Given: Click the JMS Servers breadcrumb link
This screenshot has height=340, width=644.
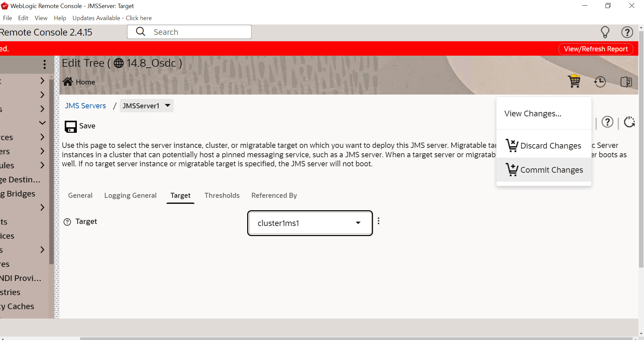Looking at the screenshot, I should 86,106.
